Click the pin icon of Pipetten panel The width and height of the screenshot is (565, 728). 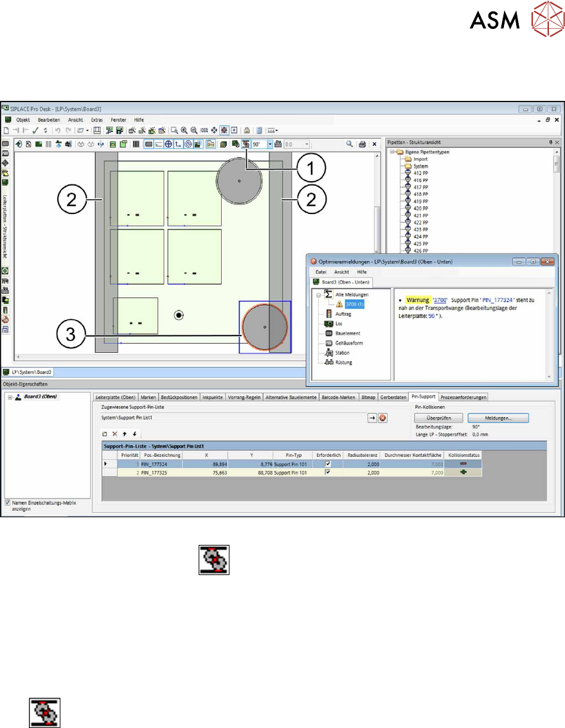coord(551,143)
